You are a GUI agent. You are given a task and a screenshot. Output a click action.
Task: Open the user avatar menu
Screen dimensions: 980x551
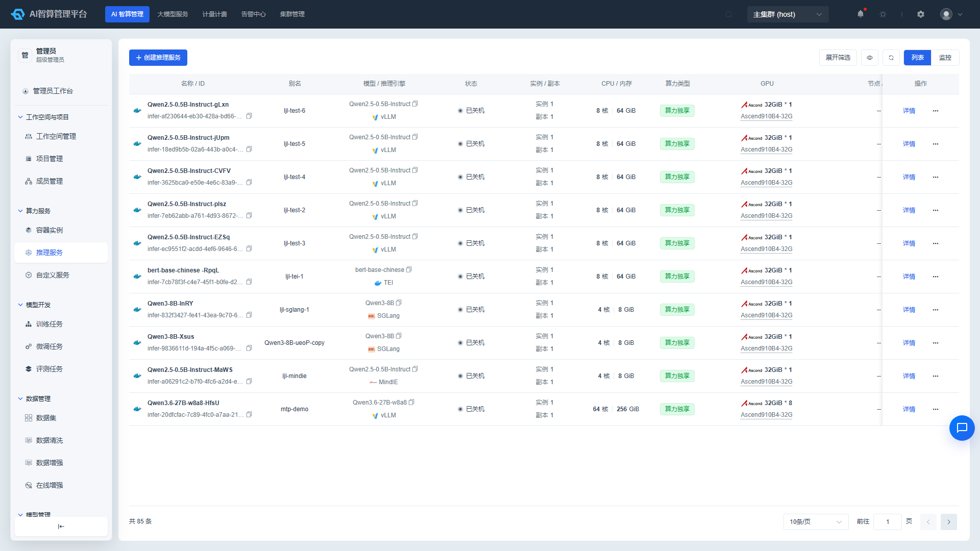[951, 14]
